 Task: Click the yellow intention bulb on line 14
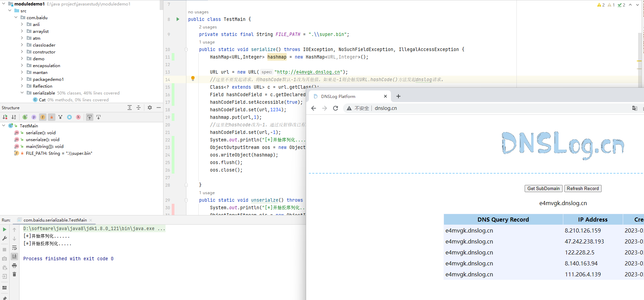(x=193, y=78)
